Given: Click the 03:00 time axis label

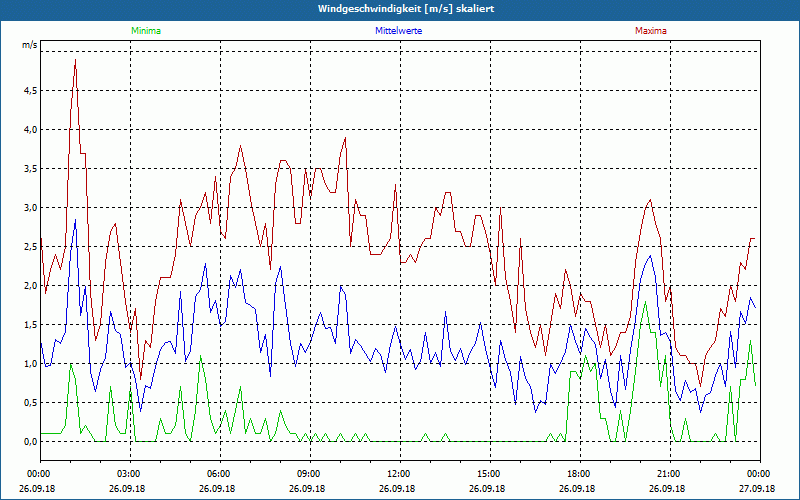Looking at the screenshot, I should tap(127, 474).
